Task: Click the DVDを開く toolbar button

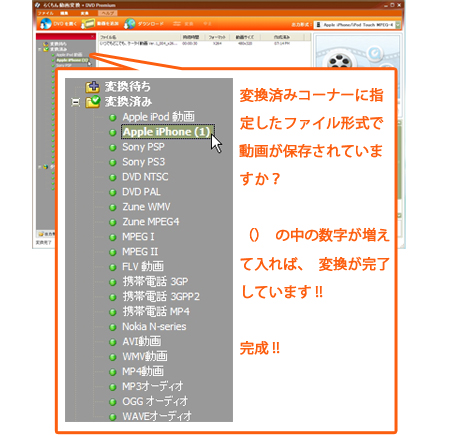Action: pos(59,24)
